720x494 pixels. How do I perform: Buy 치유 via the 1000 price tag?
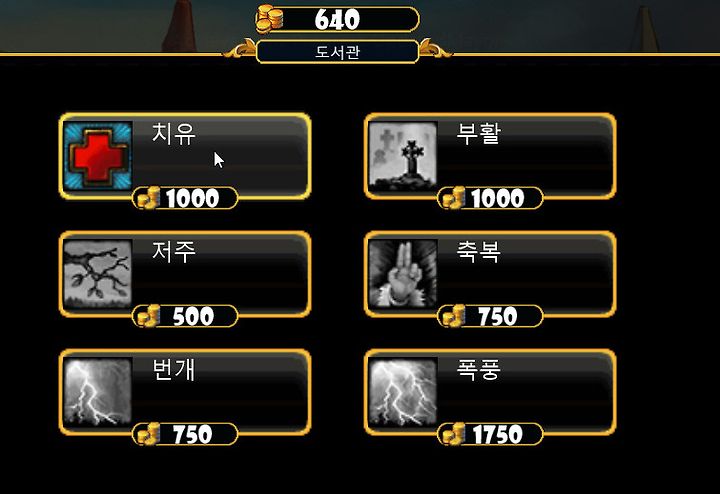[x=185, y=198]
